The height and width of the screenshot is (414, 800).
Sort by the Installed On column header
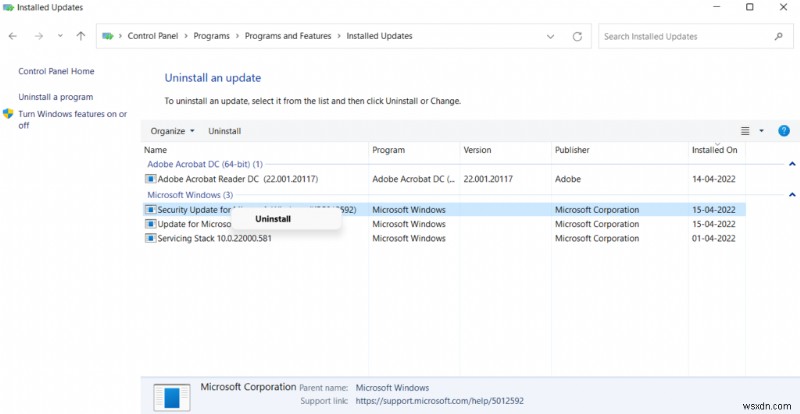[716, 150]
